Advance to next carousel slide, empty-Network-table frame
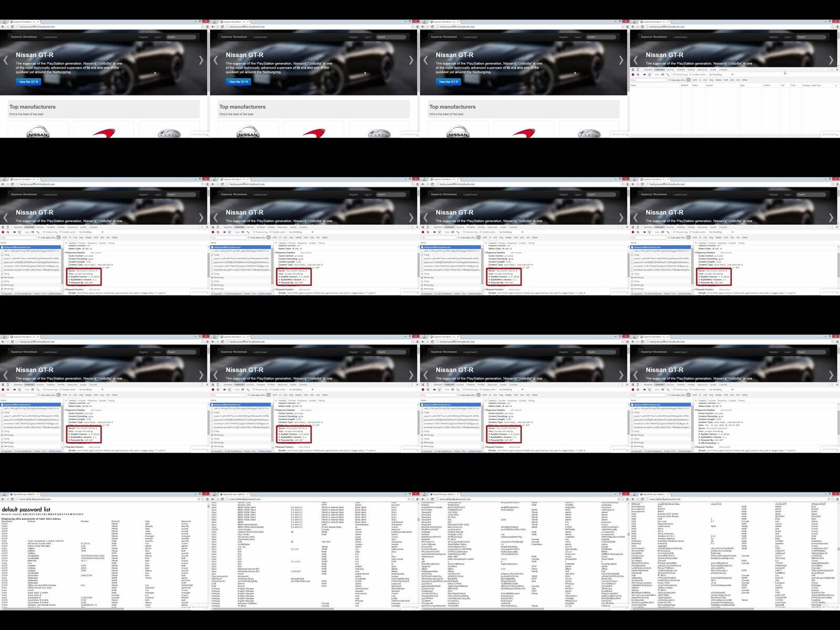Screen dimensions: 840x630 click(831, 60)
